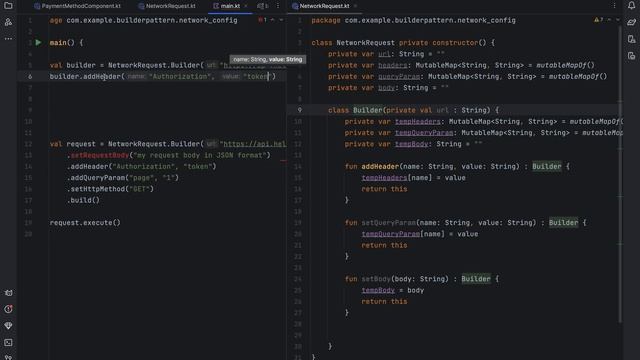The height and width of the screenshot is (360, 640).
Task: Click request.execute() on line 19
Action: tap(85, 223)
